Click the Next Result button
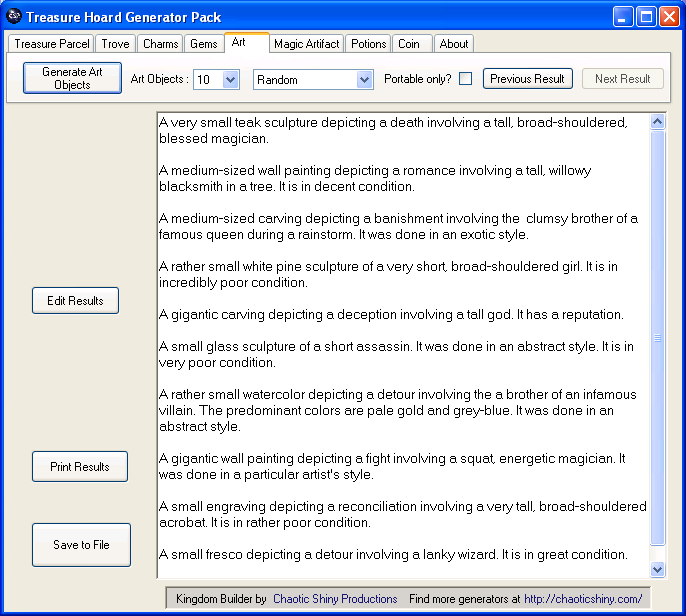 623,79
